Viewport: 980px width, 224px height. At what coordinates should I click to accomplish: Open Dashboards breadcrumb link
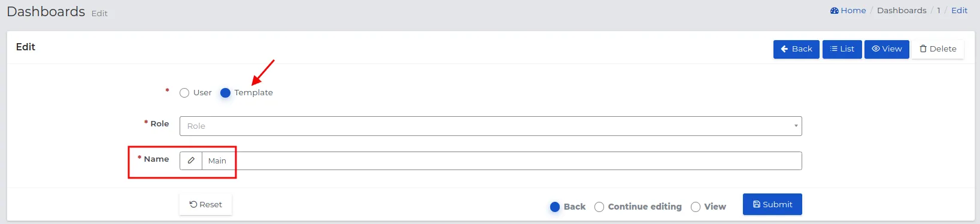tap(902, 10)
